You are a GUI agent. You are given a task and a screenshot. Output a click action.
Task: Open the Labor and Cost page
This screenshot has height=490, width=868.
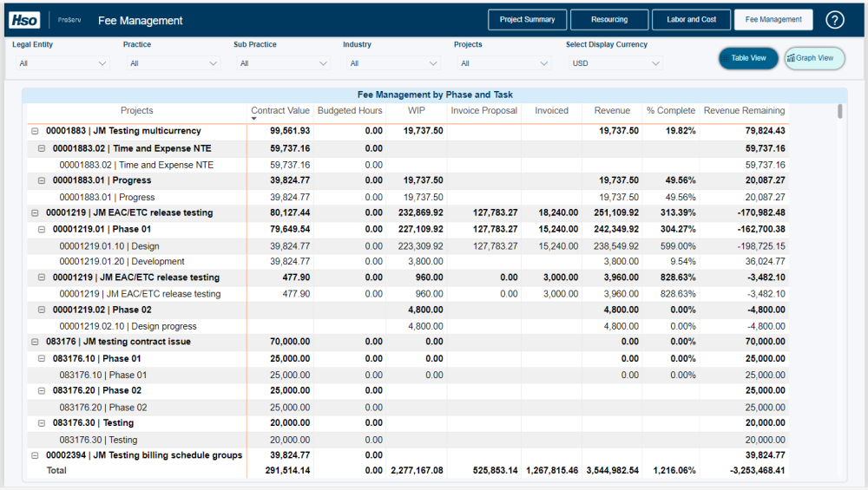pyautogui.click(x=691, y=20)
